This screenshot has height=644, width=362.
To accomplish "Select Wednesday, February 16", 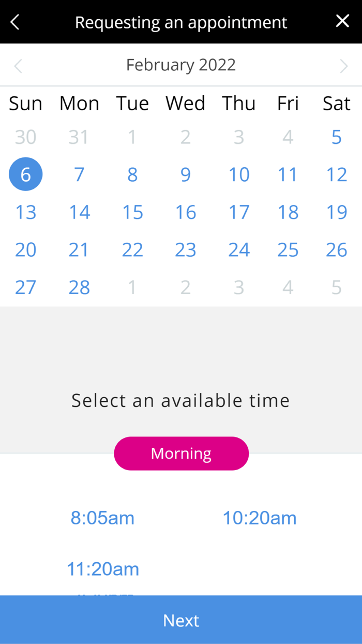I will point(185,212).
